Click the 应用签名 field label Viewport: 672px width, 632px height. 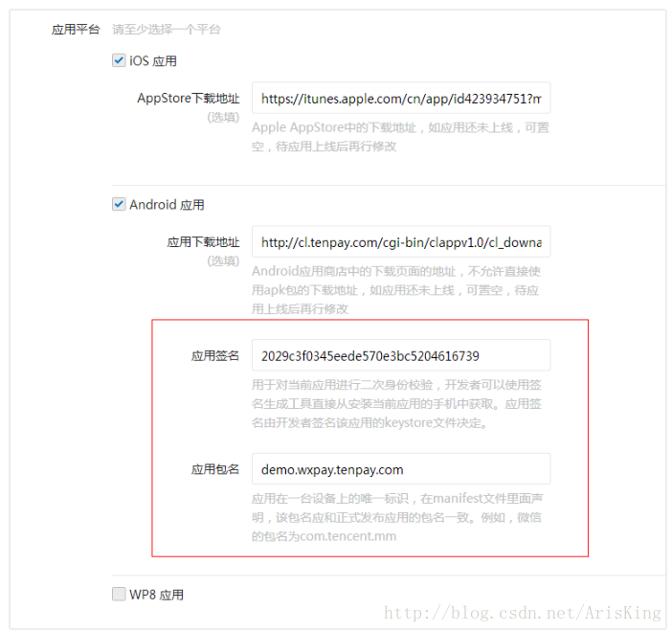point(215,355)
